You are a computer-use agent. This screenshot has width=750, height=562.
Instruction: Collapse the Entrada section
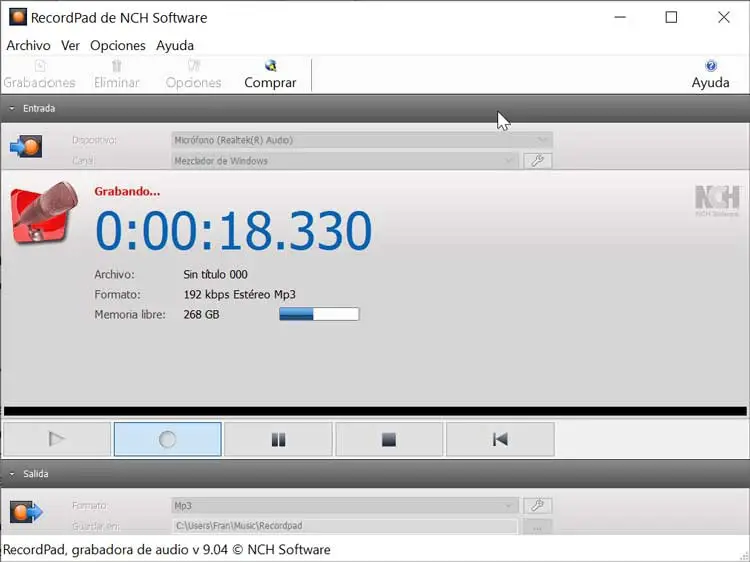pyautogui.click(x=12, y=109)
